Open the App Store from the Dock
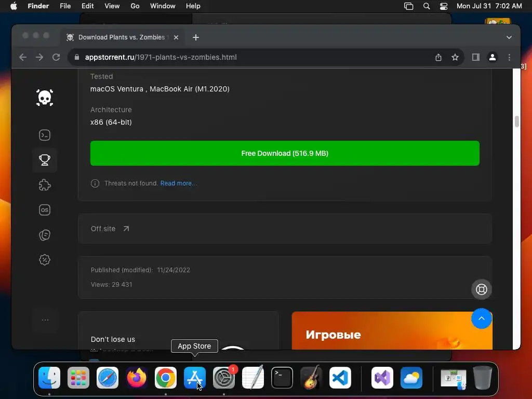Viewport: 532px width, 399px height. [x=195, y=378]
